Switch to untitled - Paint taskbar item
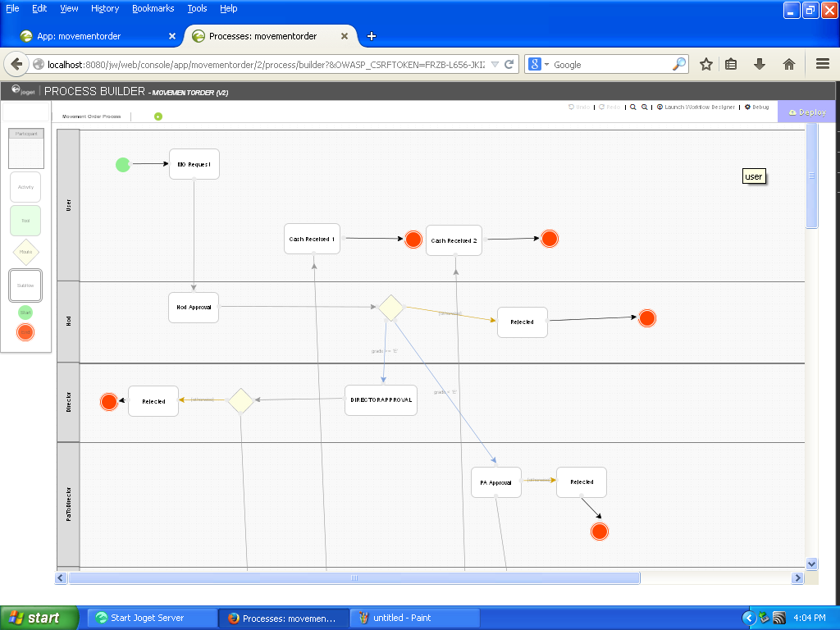 coord(413,618)
